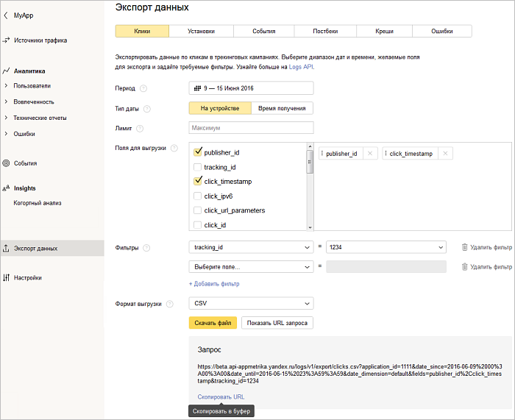Open Настройки sidebar item

(28, 278)
